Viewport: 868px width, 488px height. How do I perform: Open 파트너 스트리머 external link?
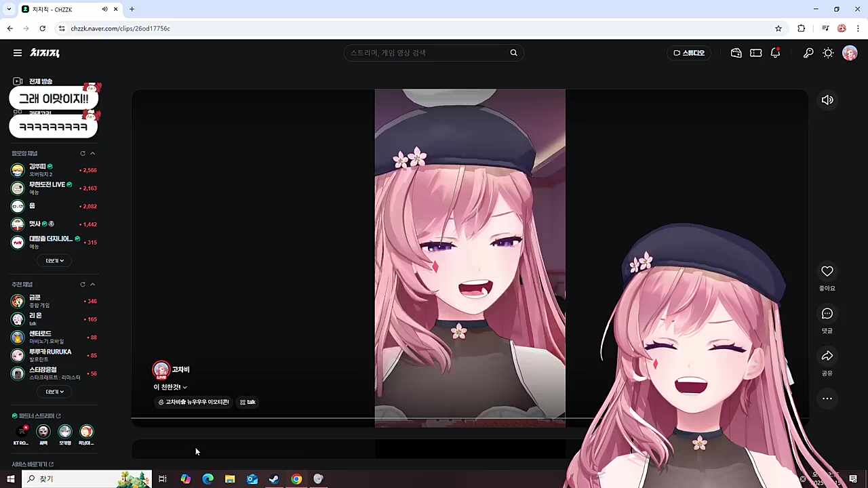37,415
